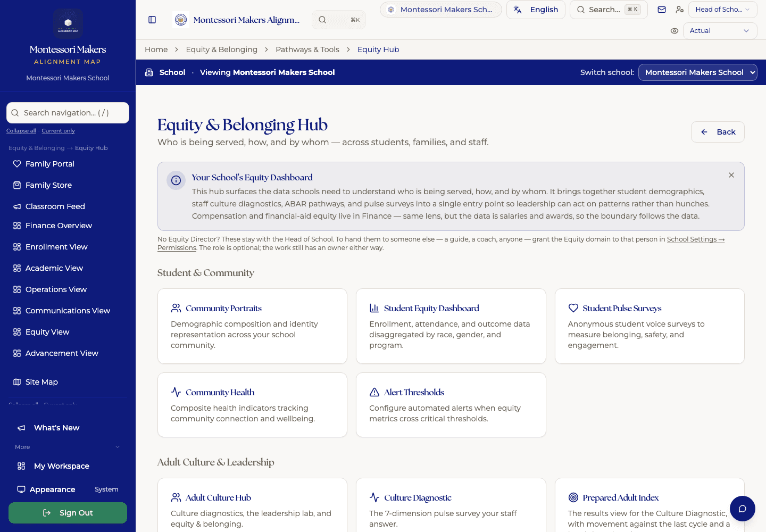
Task: Open the Montessori Makers School selector pill
Action: pos(440,10)
